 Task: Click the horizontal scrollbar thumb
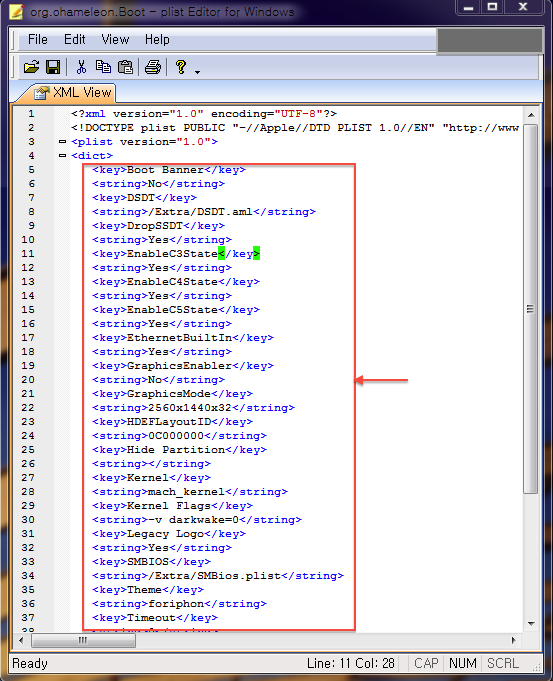[83, 640]
